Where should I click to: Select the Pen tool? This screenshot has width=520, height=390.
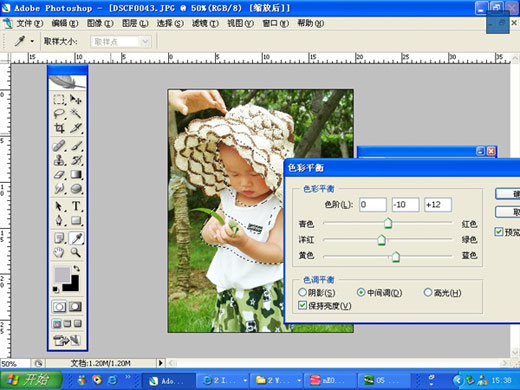[59, 221]
